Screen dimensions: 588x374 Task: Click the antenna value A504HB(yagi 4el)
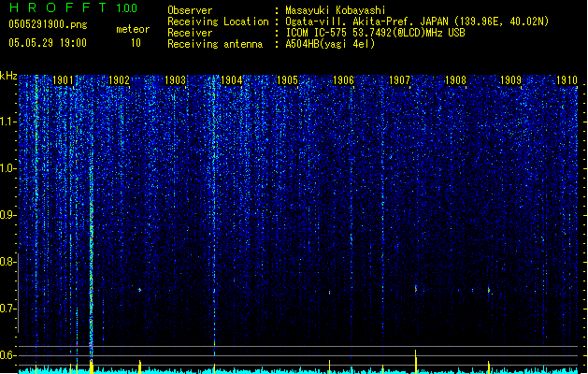point(330,44)
